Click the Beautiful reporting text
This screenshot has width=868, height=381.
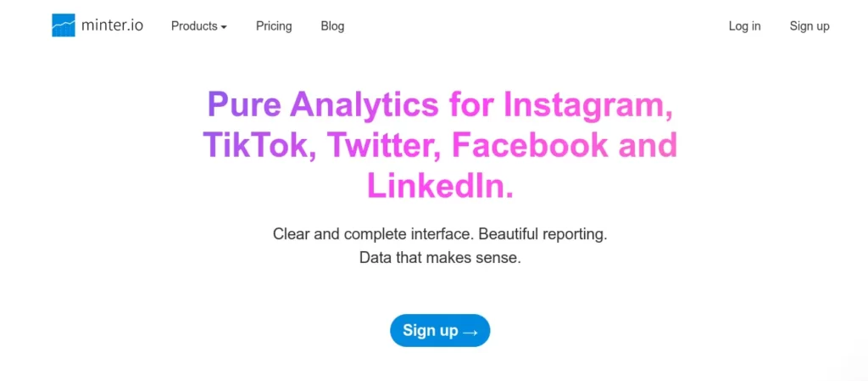tap(543, 234)
